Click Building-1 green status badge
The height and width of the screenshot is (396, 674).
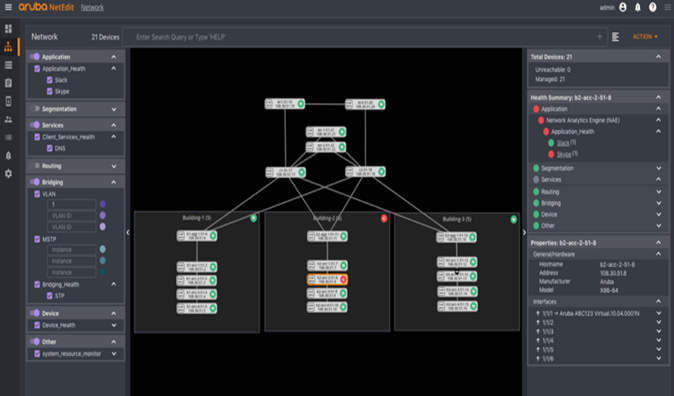tap(254, 218)
